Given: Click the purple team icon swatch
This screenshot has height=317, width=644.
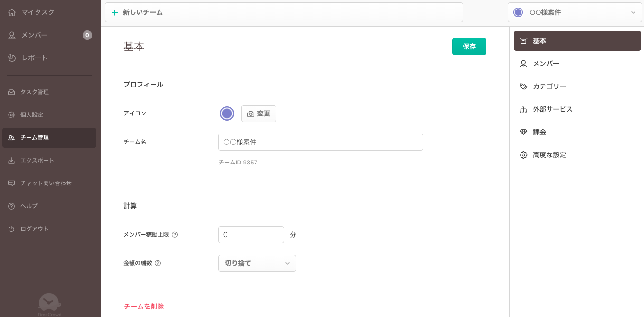Looking at the screenshot, I should [x=227, y=114].
